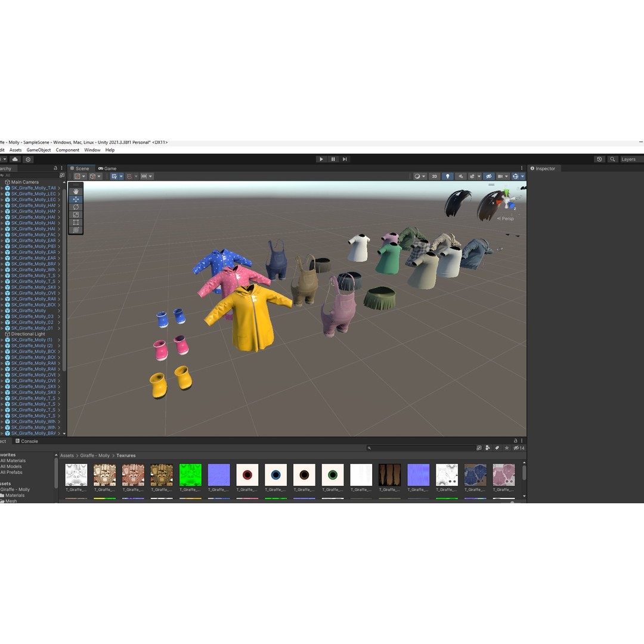Open the Layers dropdown
The height and width of the screenshot is (644, 644).
[628, 159]
